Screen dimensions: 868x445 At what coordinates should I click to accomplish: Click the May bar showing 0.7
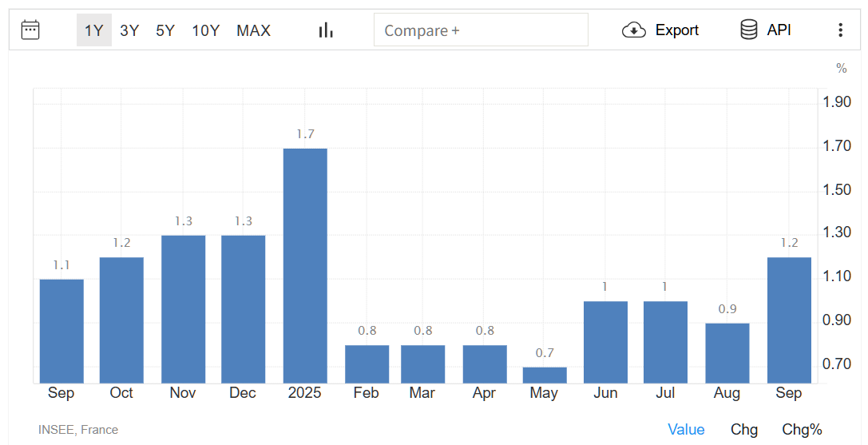point(545,375)
